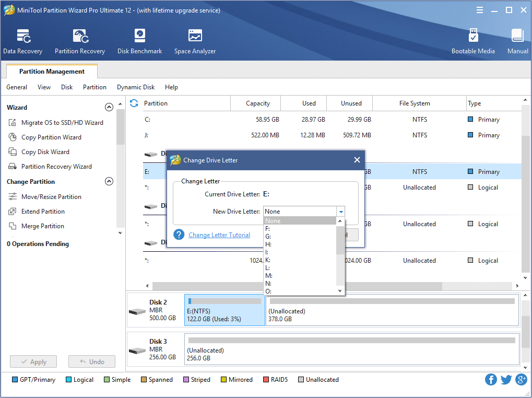
Task: Close the Change Drive Letter dialog
Action: click(x=357, y=160)
